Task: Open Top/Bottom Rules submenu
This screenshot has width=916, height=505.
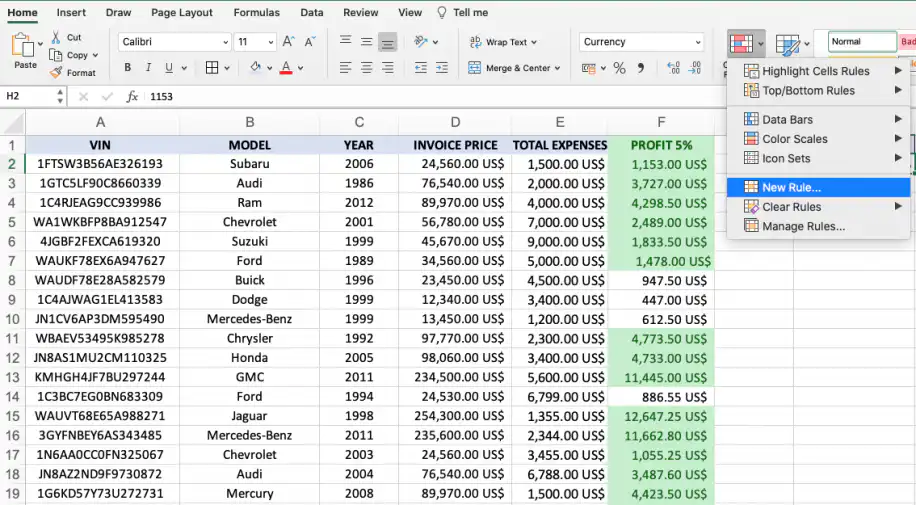Action: point(818,91)
